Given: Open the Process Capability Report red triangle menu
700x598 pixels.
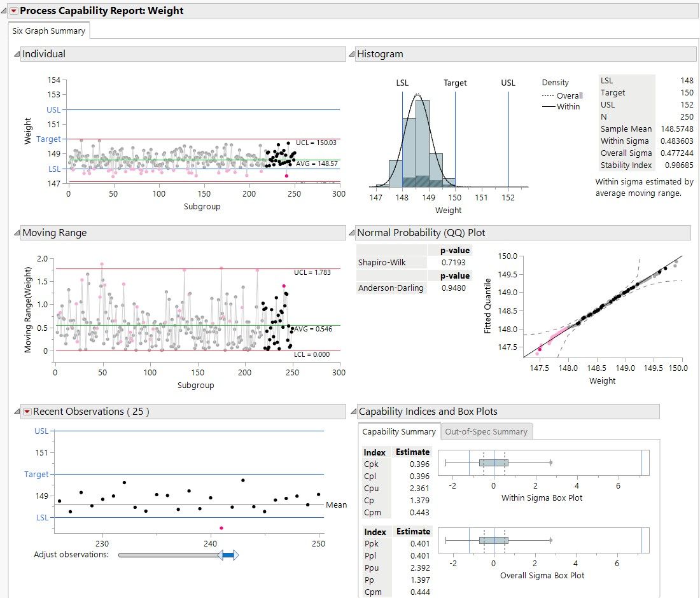Looking at the screenshot, I should [14, 10].
